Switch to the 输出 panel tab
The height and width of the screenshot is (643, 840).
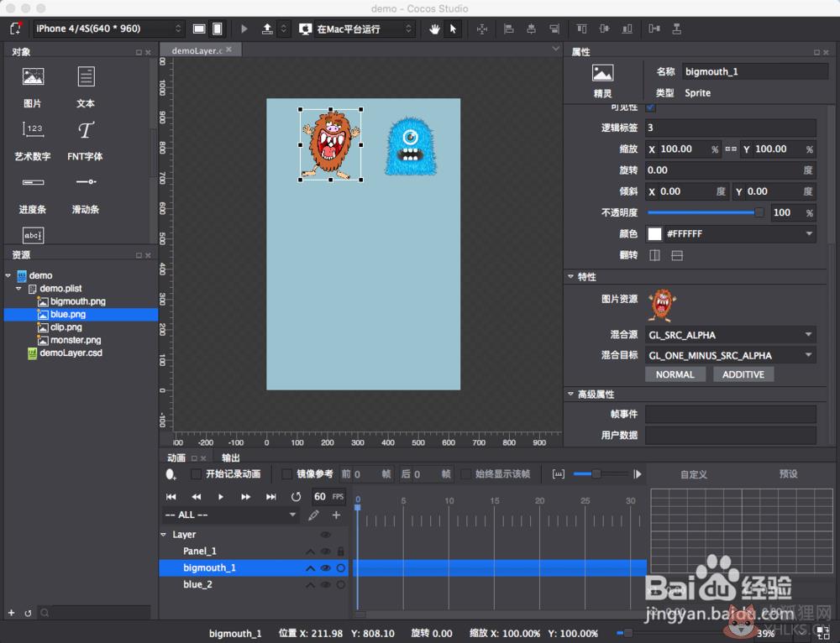click(x=231, y=457)
